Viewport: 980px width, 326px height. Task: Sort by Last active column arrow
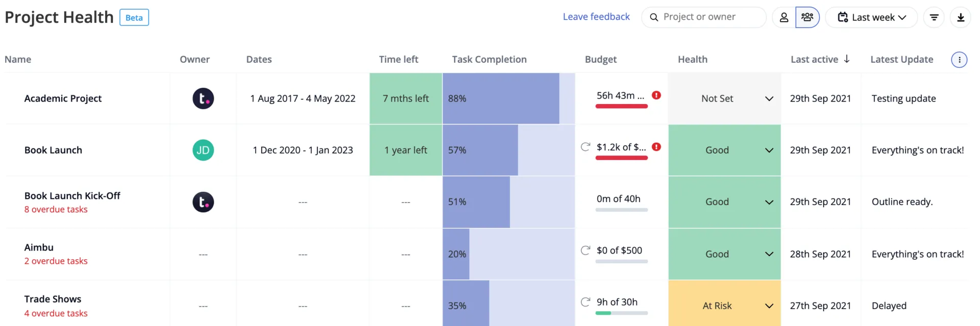[847, 59]
